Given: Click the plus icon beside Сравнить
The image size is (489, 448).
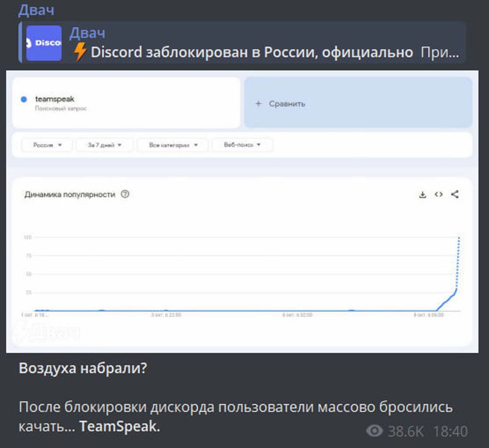Looking at the screenshot, I should tap(258, 104).
